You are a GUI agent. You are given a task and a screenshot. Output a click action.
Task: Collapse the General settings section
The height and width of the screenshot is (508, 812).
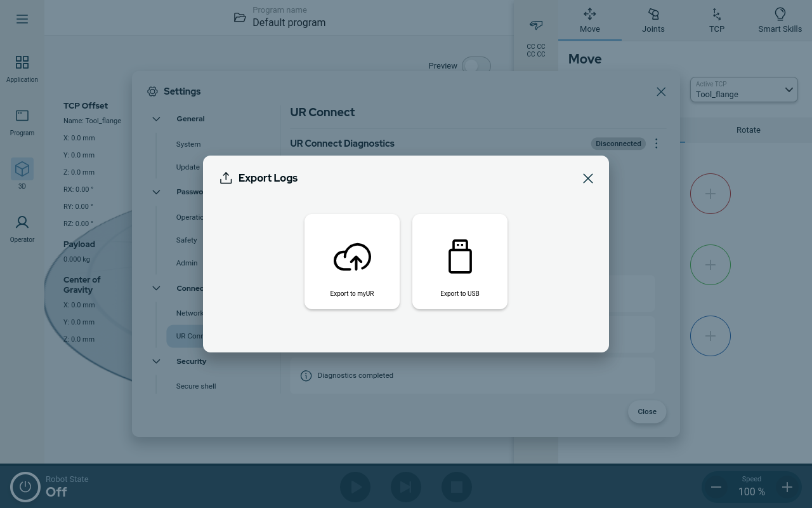157,119
